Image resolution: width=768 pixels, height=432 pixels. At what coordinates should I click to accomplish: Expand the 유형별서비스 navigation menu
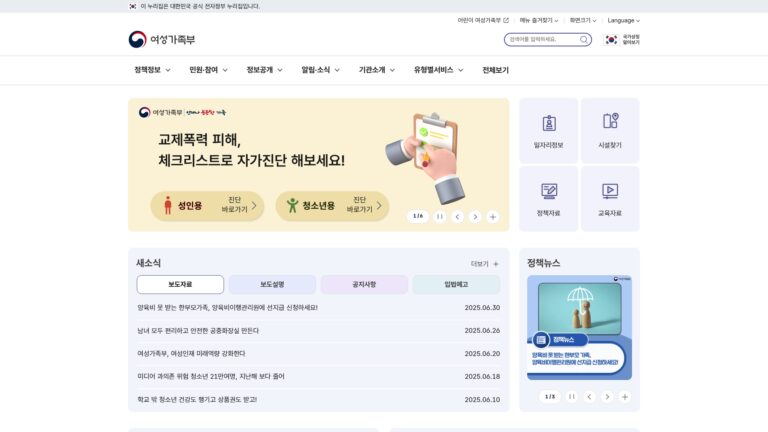tap(438, 70)
